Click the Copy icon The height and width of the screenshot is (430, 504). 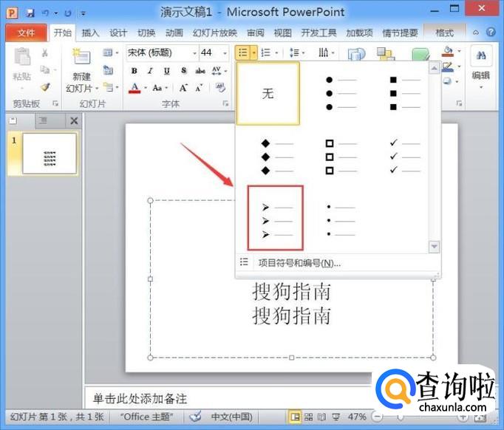click(45, 69)
